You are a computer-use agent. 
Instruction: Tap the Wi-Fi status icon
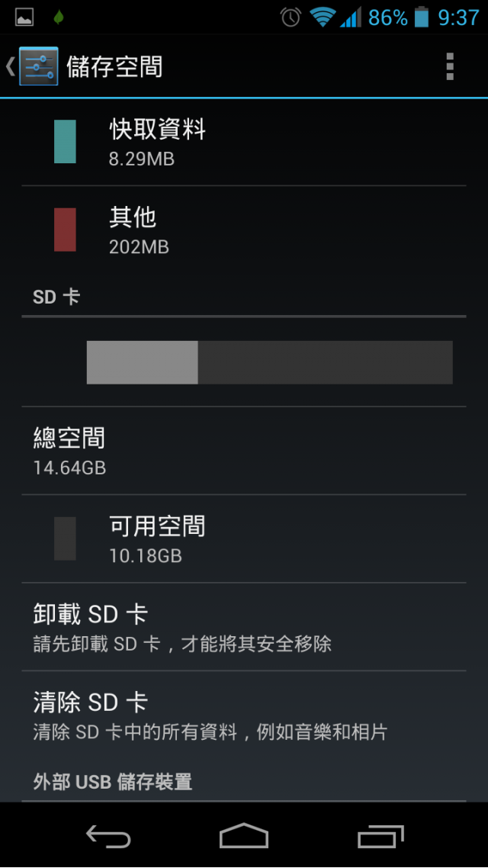[x=322, y=17]
